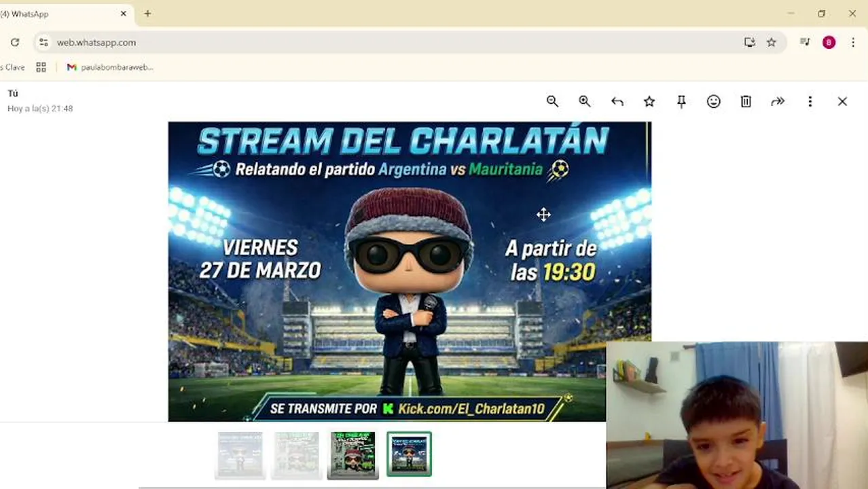Restore down the Chrome window
Image resolution: width=868 pixels, height=489 pixels.
[x=822, y=14]
